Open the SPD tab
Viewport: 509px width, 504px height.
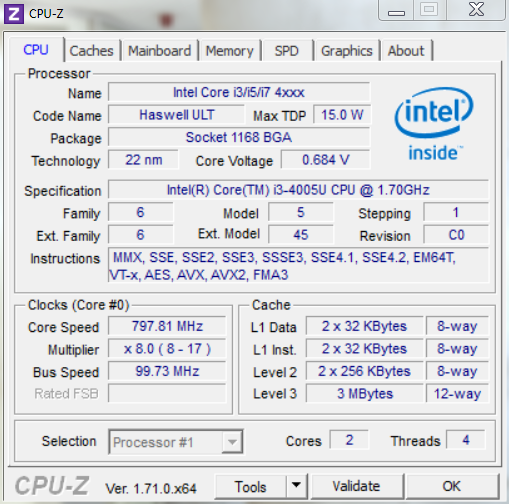pos(286,51)
